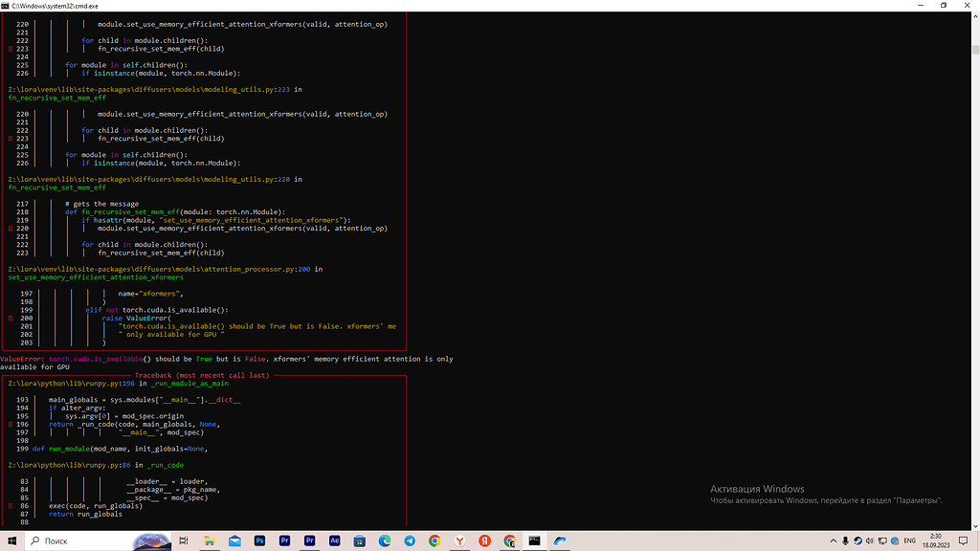Open Microsoft Store from the taskbar
The image size is (980, 551).
(359, 541)
